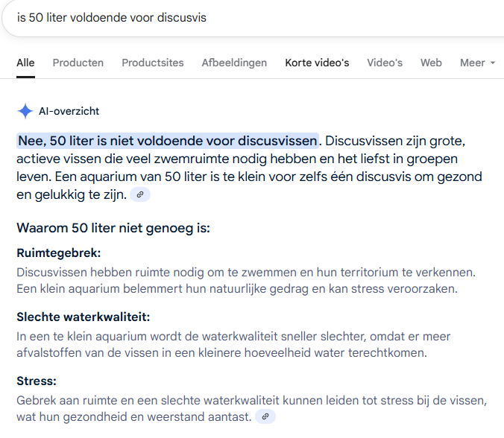Open the Web results tab

tap(431, 63)
